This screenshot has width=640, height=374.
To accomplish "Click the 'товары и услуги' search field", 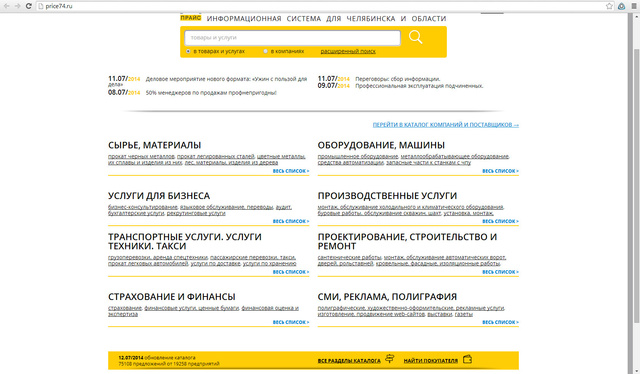I will tap(292, 38).
